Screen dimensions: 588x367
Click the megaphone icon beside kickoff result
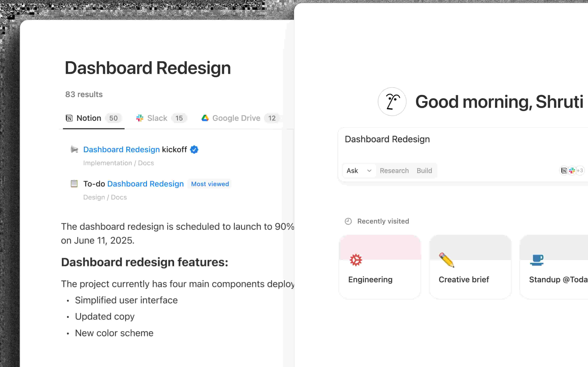(x=74, y=149)
